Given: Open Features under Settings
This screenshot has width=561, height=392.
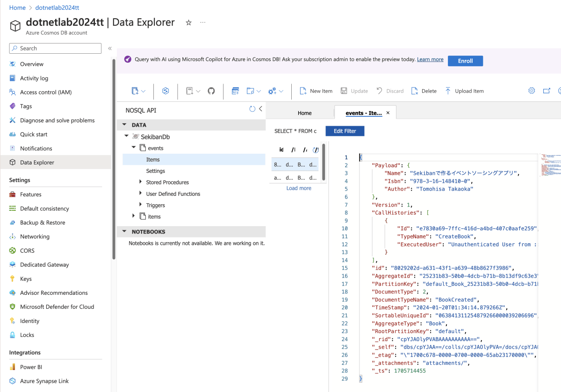Looking at the screenshot, I should 31,194.
